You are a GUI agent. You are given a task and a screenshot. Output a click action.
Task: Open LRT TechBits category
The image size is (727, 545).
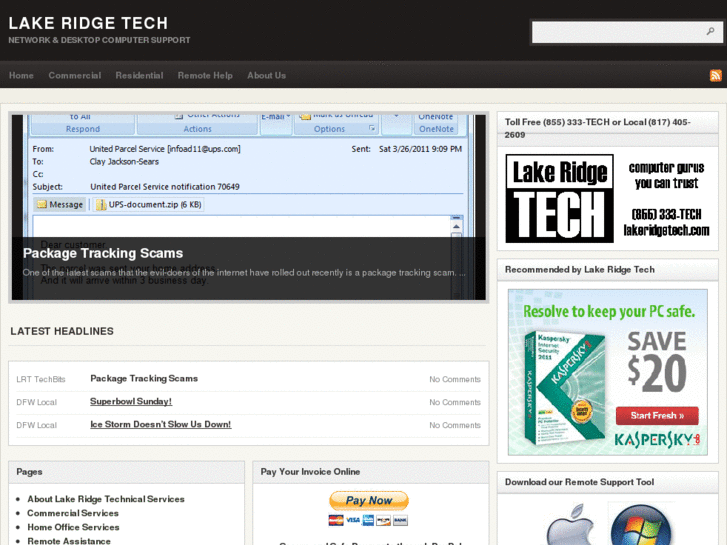(41, 379)
